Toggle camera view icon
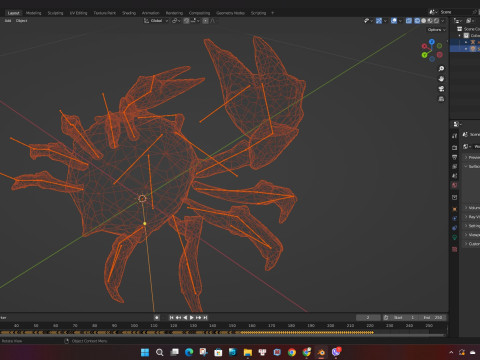 click(x=441, y=89)
